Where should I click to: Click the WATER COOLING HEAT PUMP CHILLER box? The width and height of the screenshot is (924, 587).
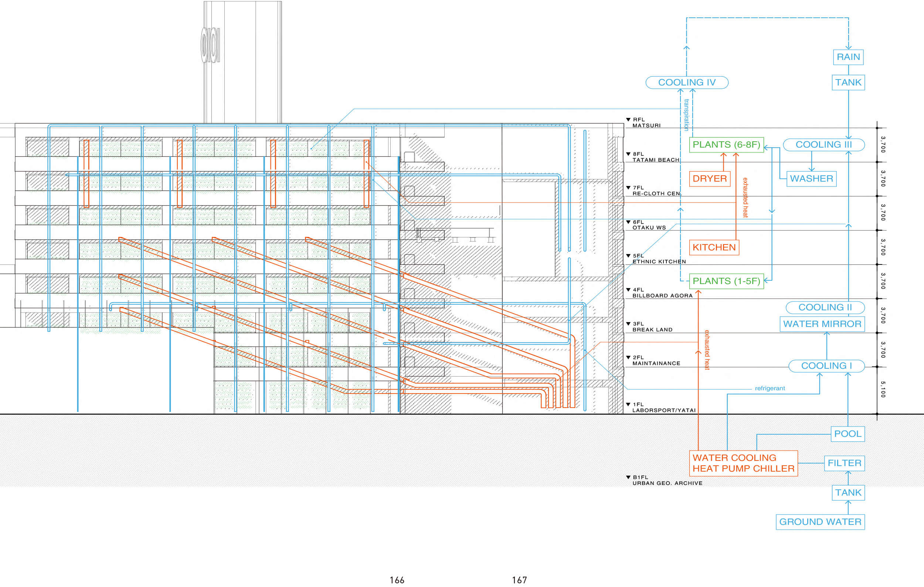tap(743, 463)
